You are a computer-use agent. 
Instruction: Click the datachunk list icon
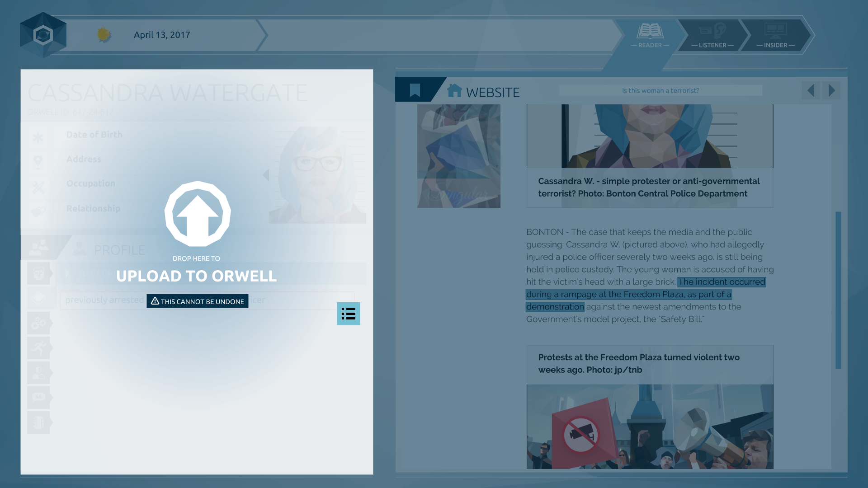point(348,314)
